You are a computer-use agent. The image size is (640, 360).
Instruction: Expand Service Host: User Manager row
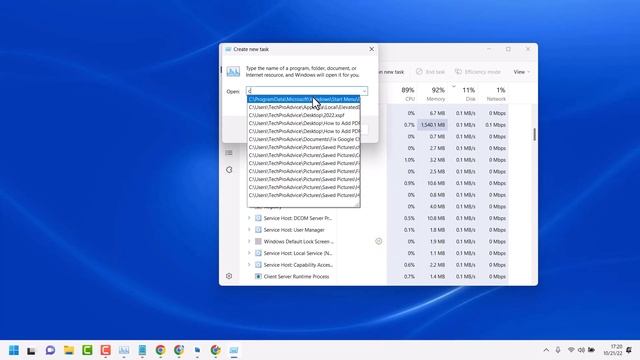(249, 230)
